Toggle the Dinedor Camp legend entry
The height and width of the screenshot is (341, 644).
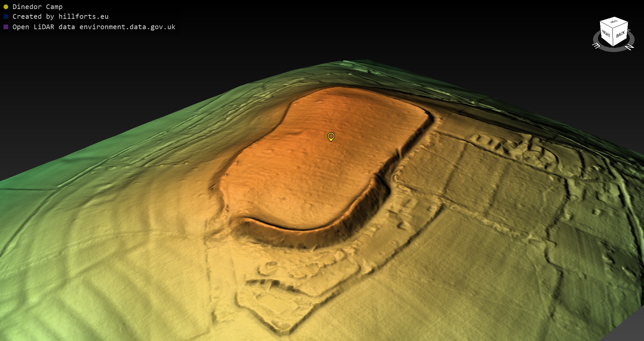pos(37,7)
